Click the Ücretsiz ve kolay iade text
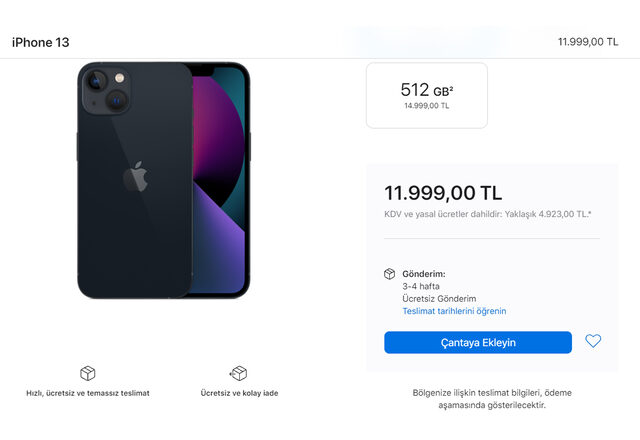Viewport: 640px width, 440px height. [x=239, y=393]
